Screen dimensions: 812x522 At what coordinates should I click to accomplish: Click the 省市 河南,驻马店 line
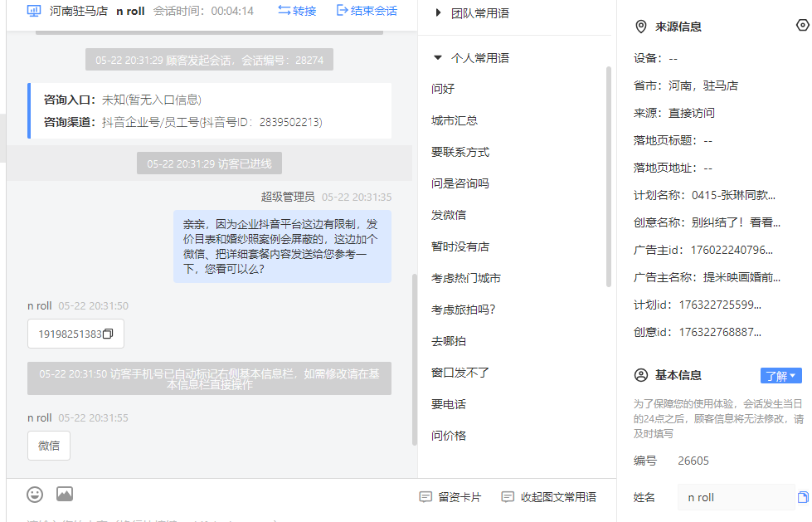coord(686,86)
